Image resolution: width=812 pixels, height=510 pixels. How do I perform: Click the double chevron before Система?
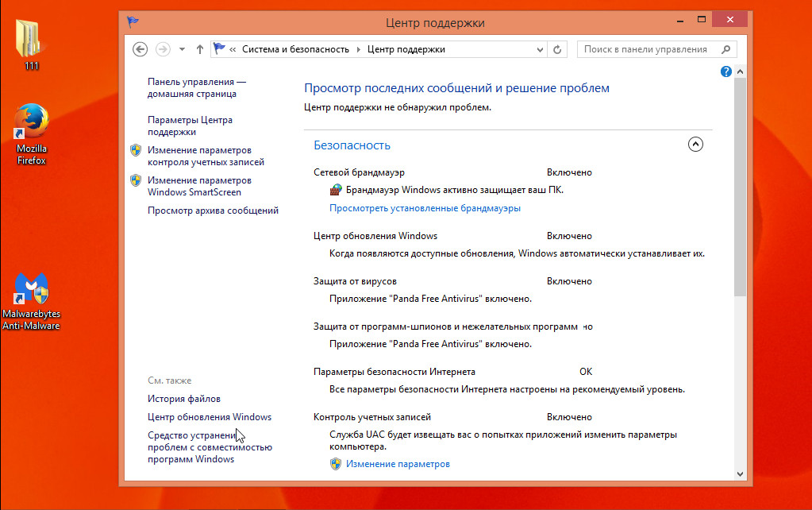click(233, 50)
